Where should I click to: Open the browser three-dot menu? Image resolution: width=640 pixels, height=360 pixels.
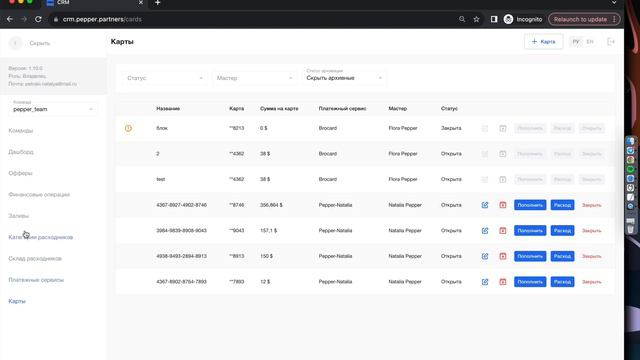614,19
